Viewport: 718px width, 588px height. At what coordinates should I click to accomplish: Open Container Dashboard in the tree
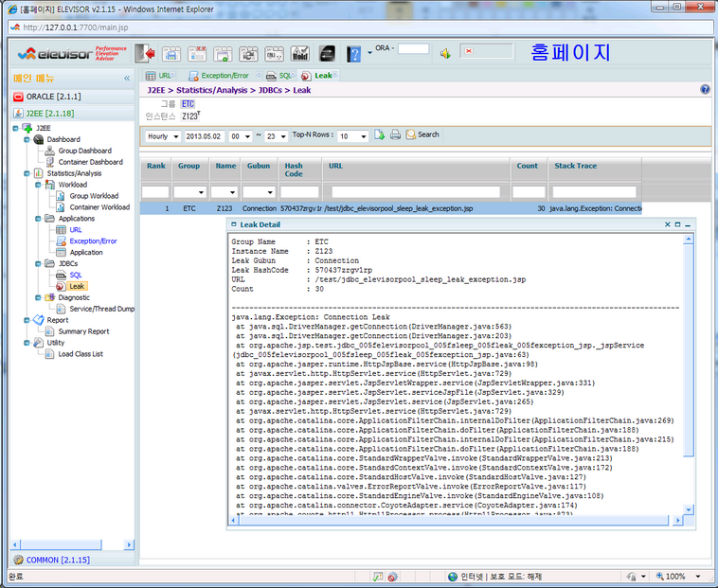point(90,162)
